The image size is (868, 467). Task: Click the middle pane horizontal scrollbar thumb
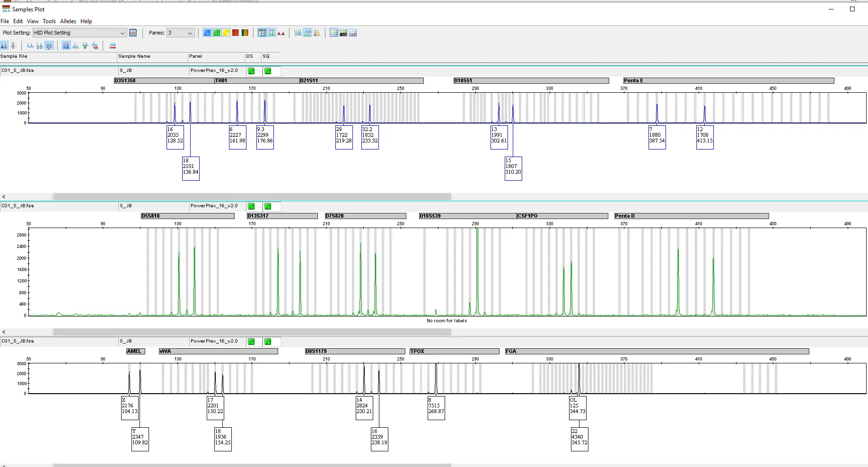(252, 332)
